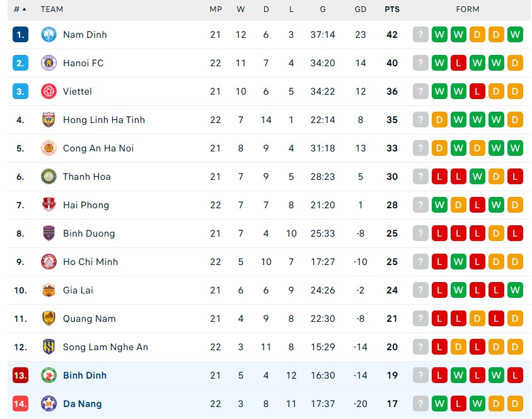This screenshot has width=532, height=419.
Task: Click Nam Dinh's upcoming match question-mark box
Action: pos(420,35)
